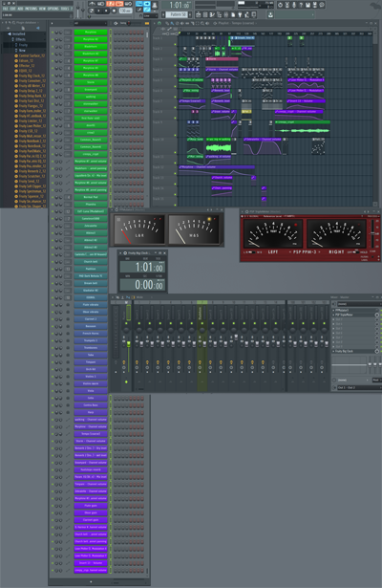382x588 pixels.
Task: Select the Slice tool in the Playlist toolbar
Action: [192, 23]
